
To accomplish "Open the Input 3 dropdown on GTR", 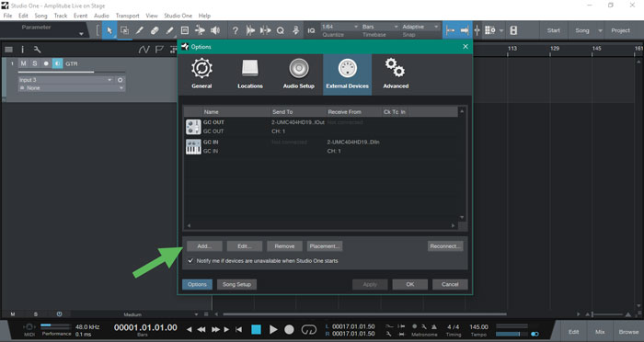I will pos(66,80).
